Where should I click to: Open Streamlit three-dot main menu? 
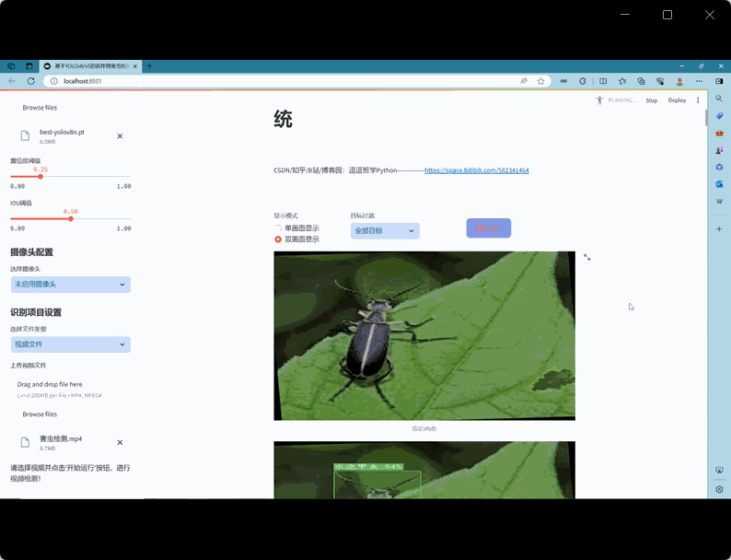click(698, 100)
